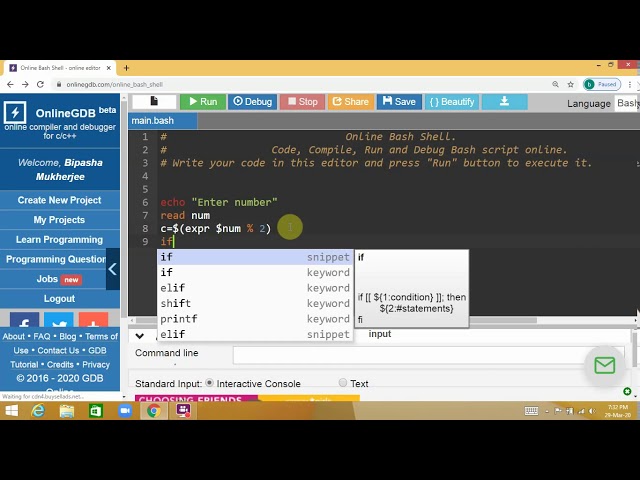Launch Internet Explorer from taskbar
The image size is (640, 480).
coord(38,411)
